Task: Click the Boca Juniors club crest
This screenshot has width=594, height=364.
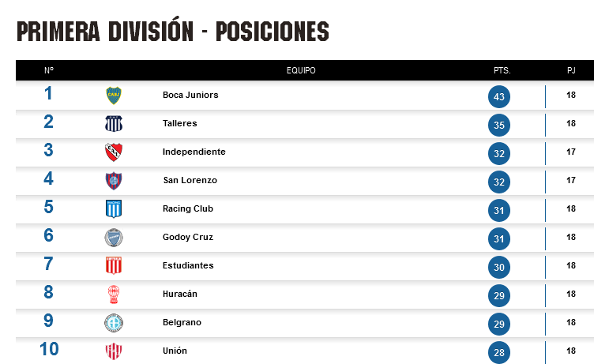Action: pos(114,96)
